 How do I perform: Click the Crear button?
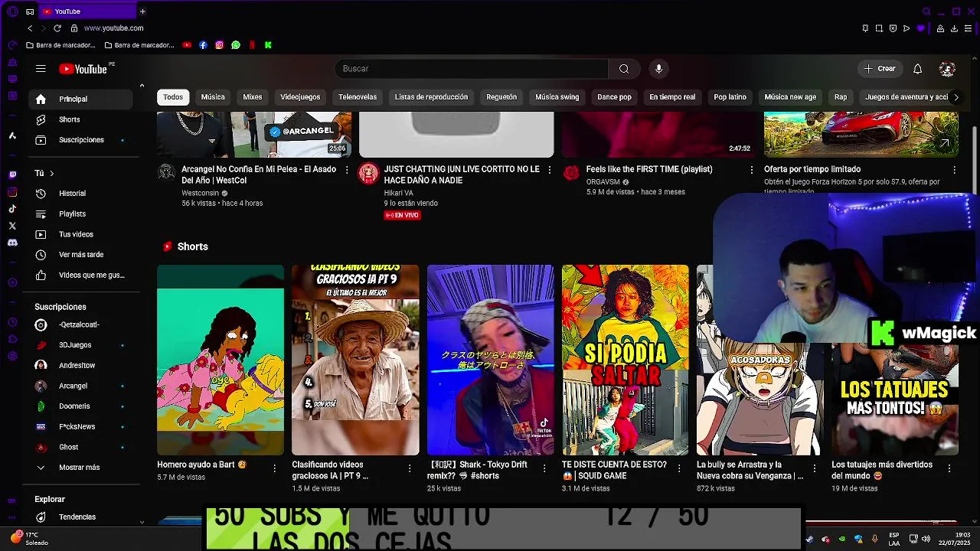click(879, 69)
